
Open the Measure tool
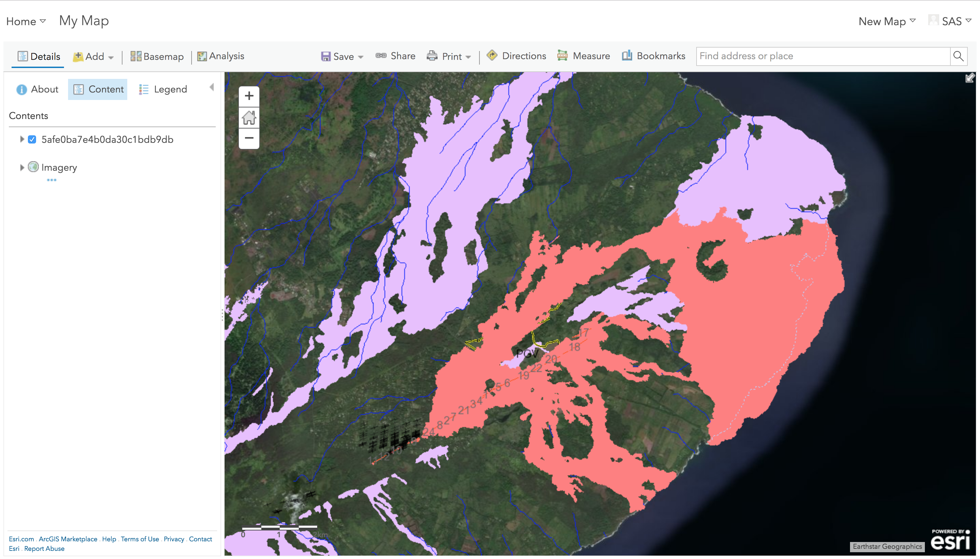pyautogui.click(x=583, y=56)
